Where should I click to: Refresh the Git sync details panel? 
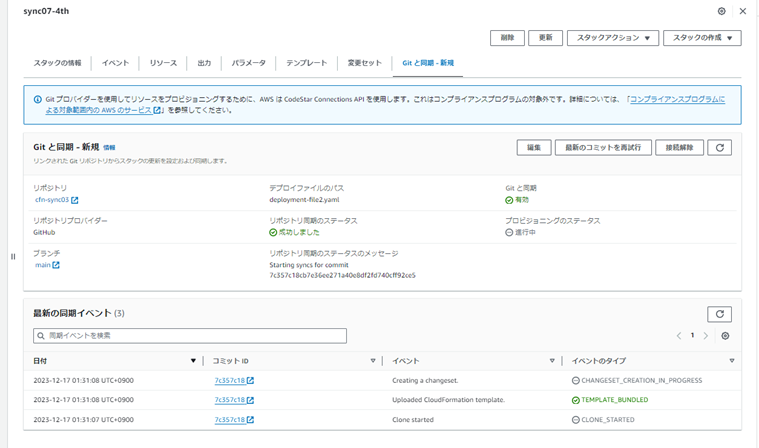click(719, 148)
